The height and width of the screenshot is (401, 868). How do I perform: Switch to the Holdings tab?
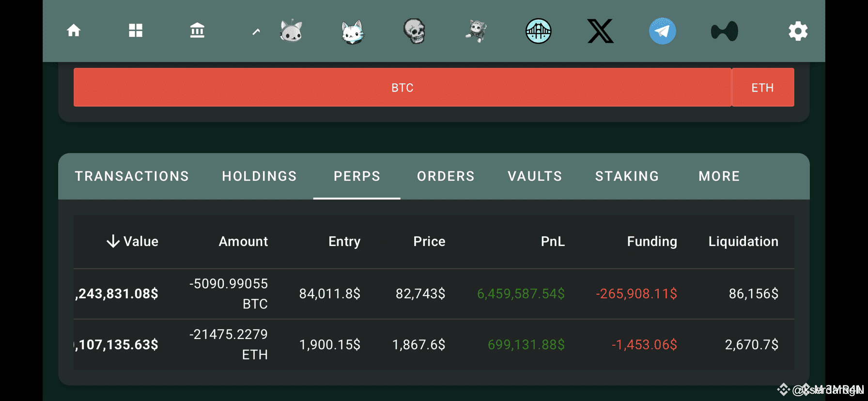coord(259,176)
